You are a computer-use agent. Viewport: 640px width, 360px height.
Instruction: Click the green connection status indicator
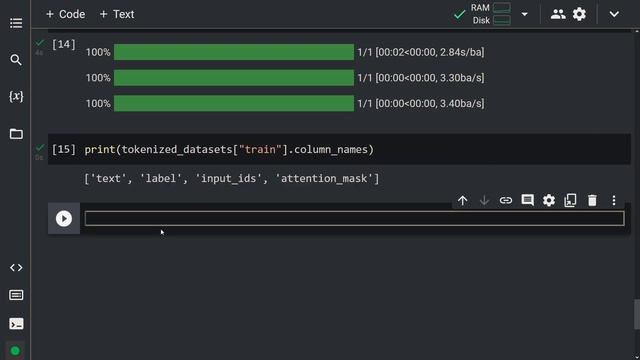click(15, 351)
